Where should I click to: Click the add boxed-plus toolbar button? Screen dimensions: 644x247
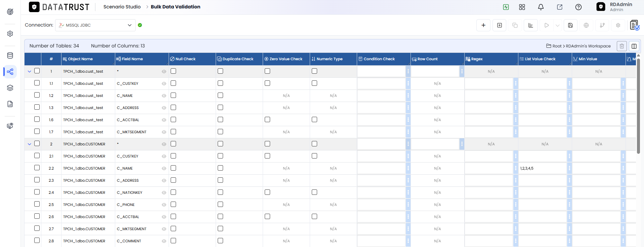[x=500, y=25]
